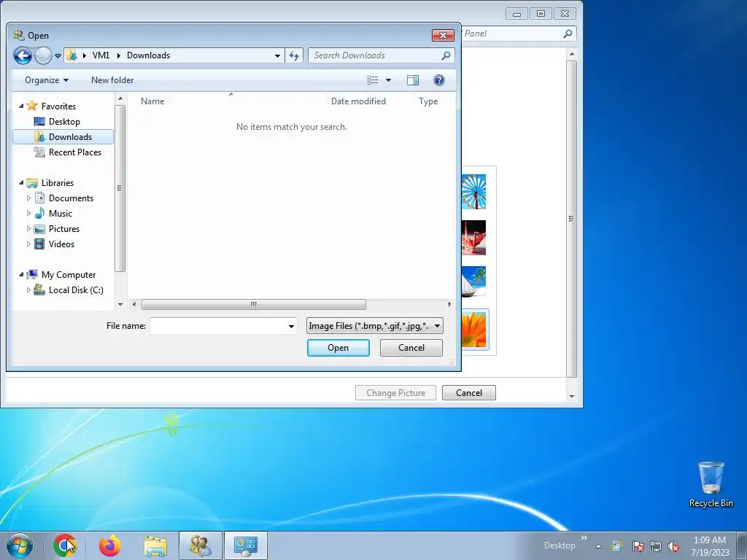Expand the Documents library
Image resolution: width=747 pixels, height=560 pixels.
coord(28,198)
